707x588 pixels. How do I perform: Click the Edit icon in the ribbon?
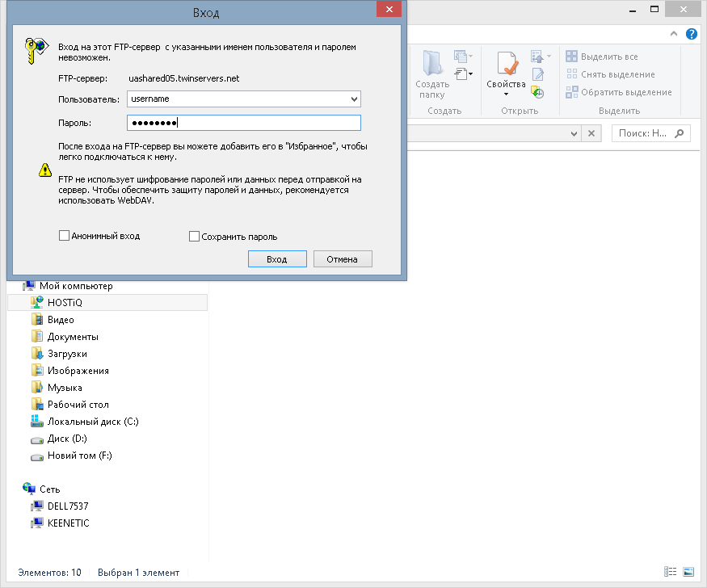(538, 74)
